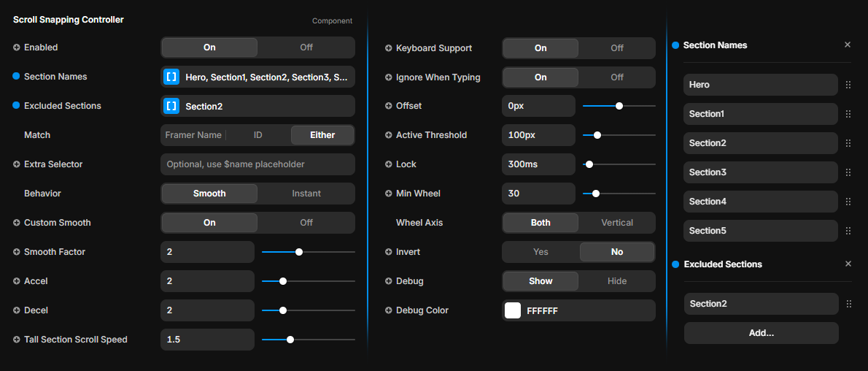Turn Enabled to Off
868x371 pixels.
pyautogui.click(x=306, y=47)
